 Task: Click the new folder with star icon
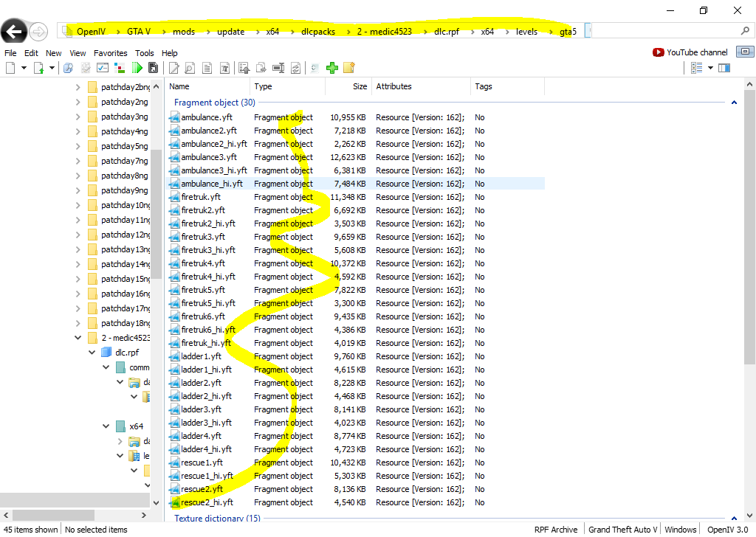[348, 68]
